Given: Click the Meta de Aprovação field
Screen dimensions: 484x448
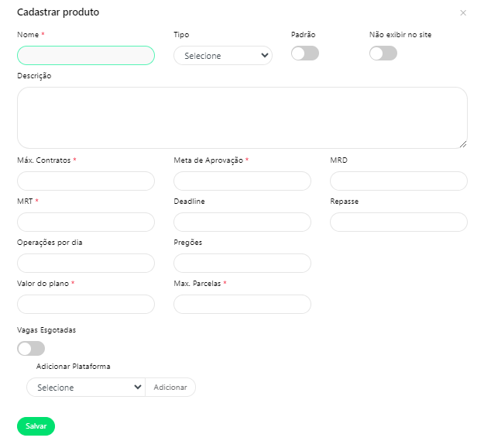Looking at the screenshot, I should [242, 181].
